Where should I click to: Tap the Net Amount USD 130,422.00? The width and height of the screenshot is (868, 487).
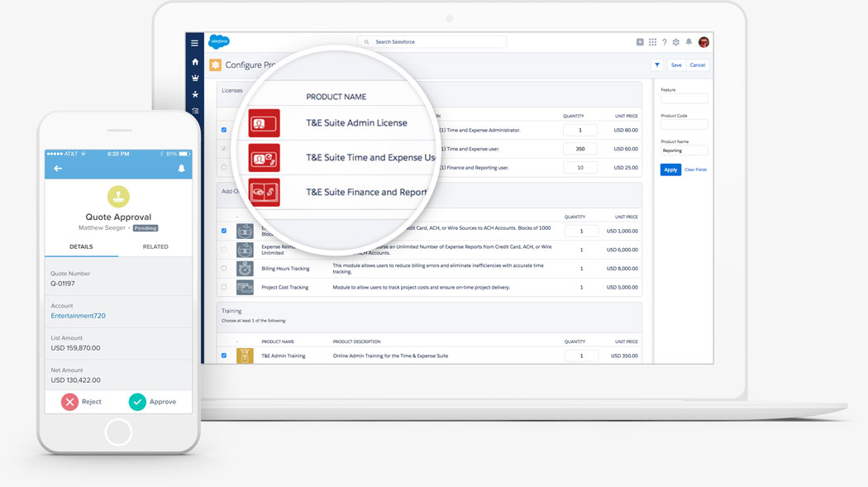point(75,380)
